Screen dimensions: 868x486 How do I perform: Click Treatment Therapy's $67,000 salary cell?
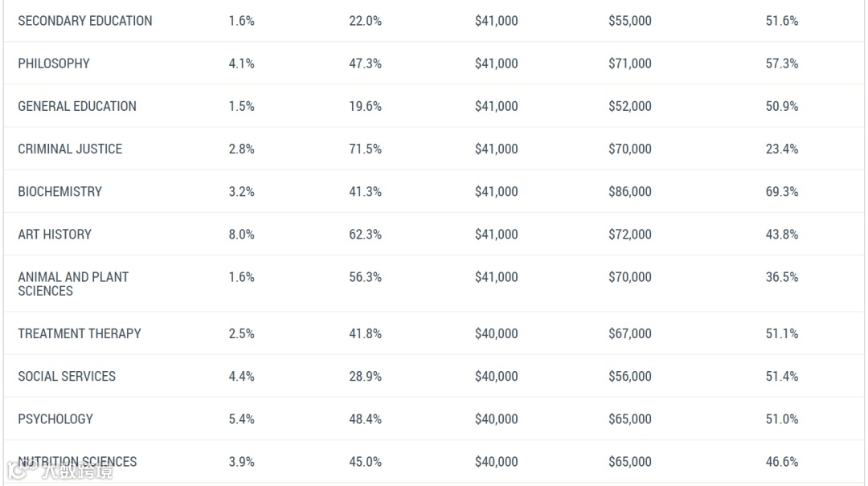[x=629, y=333]
